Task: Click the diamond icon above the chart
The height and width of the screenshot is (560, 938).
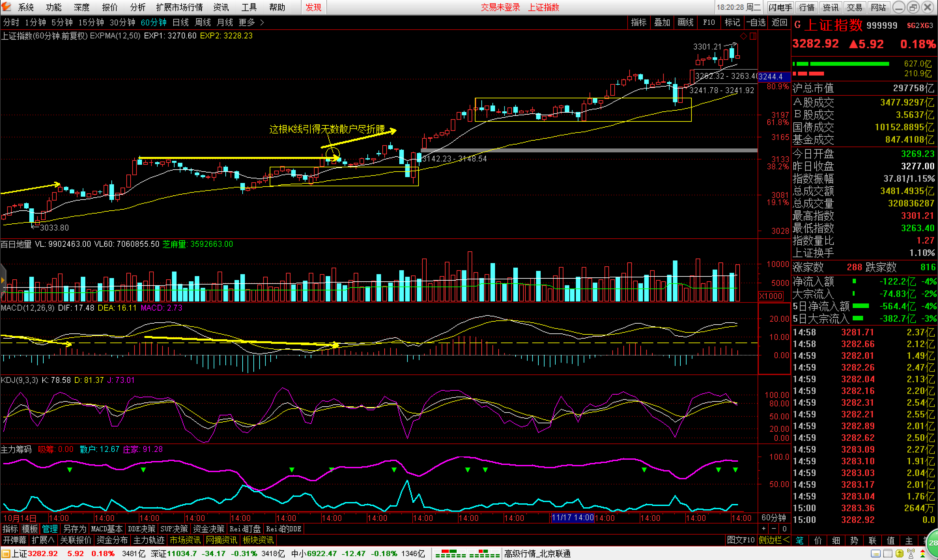Action: [x=743, y=36]
